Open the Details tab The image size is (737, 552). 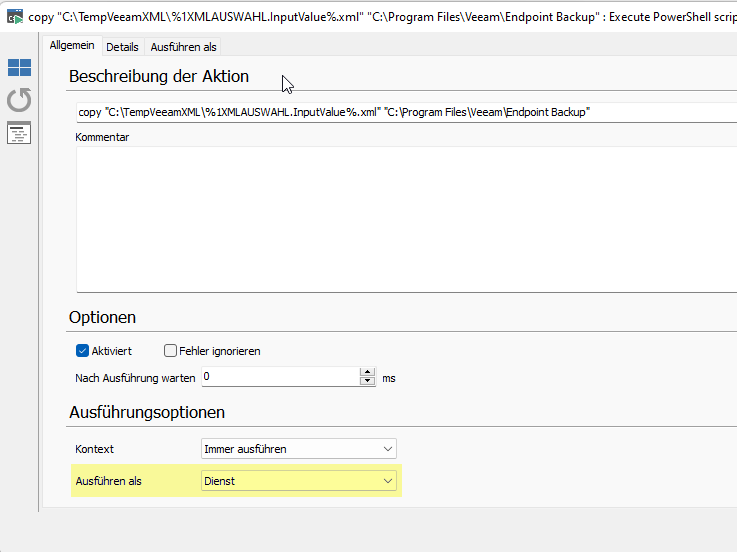tap(122, 47)
